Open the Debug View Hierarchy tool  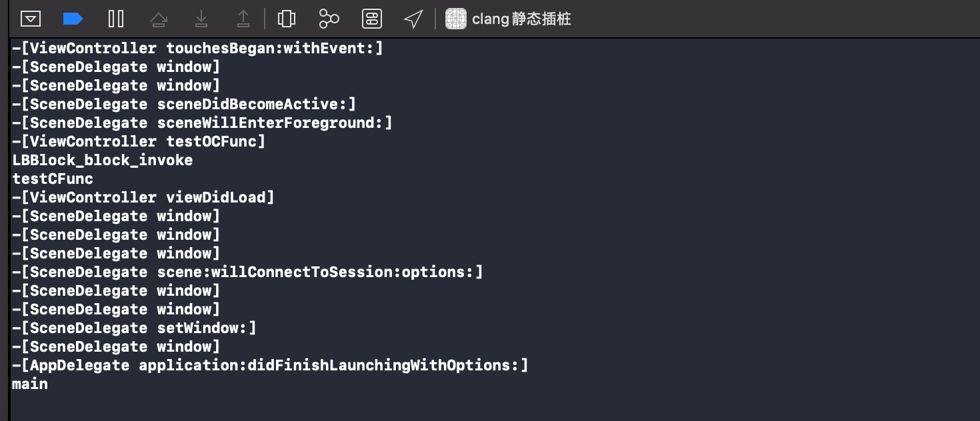point(287,19)
